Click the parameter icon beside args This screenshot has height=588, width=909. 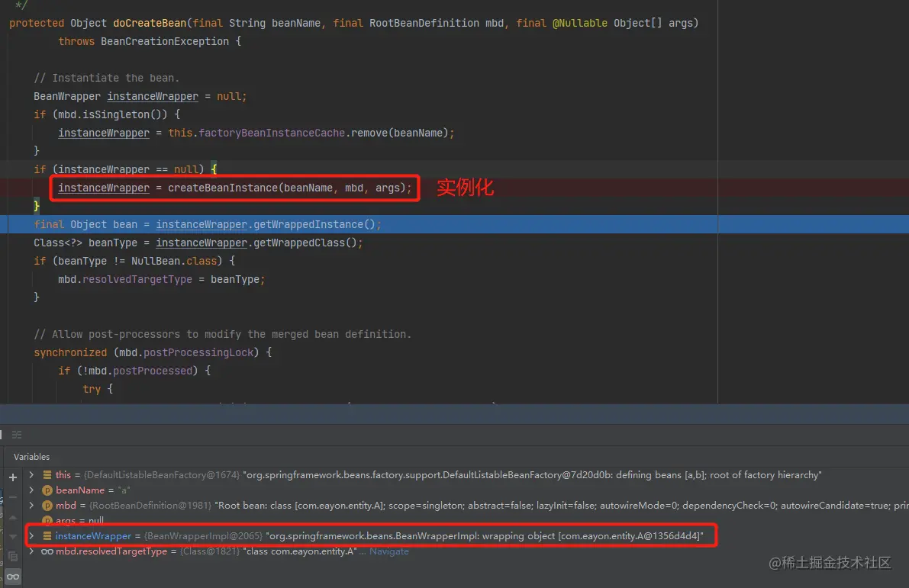(x=47, y=520)
